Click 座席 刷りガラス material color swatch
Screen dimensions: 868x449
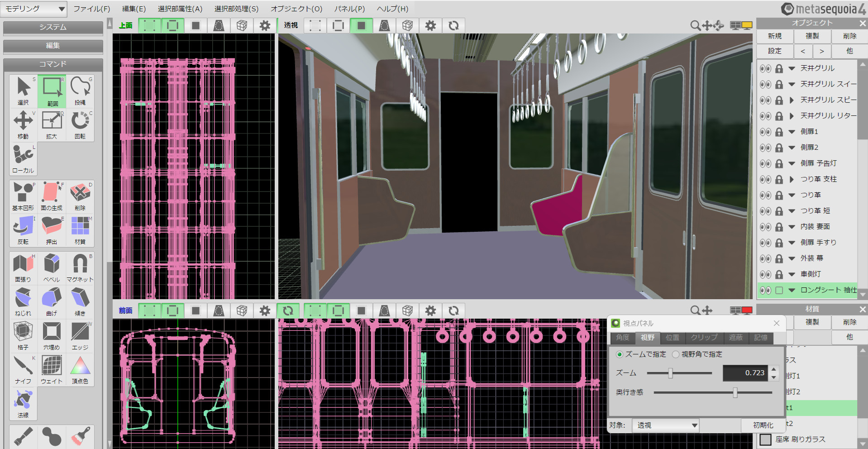click(x=765, y=439)
